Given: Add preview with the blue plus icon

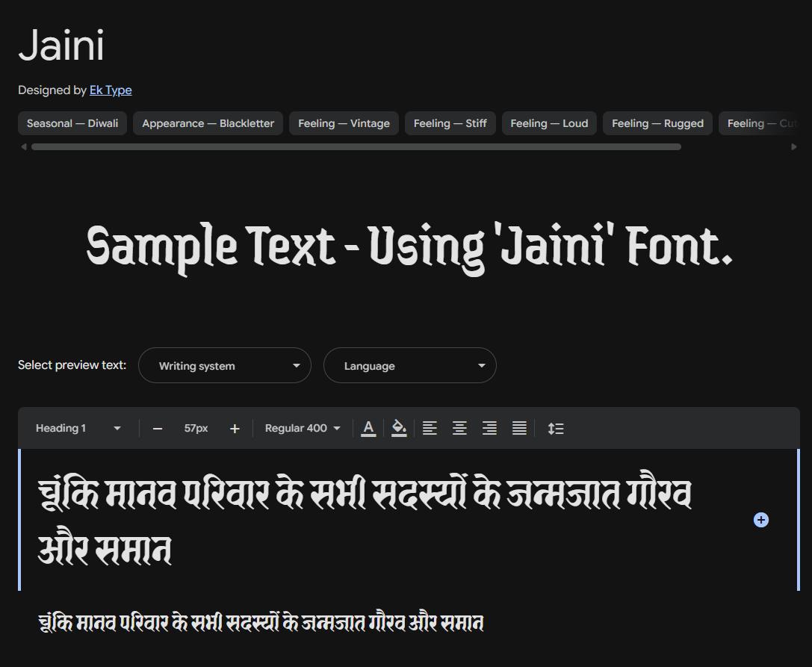Looking at the screenshot, I should pyautogui.click(x=760, y=520).
